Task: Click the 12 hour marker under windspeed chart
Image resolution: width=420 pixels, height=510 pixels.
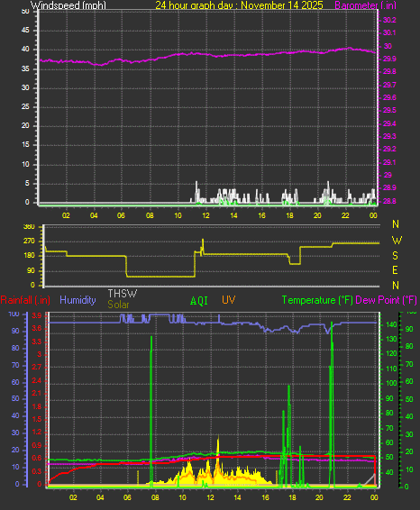Action: pos(205,215)
